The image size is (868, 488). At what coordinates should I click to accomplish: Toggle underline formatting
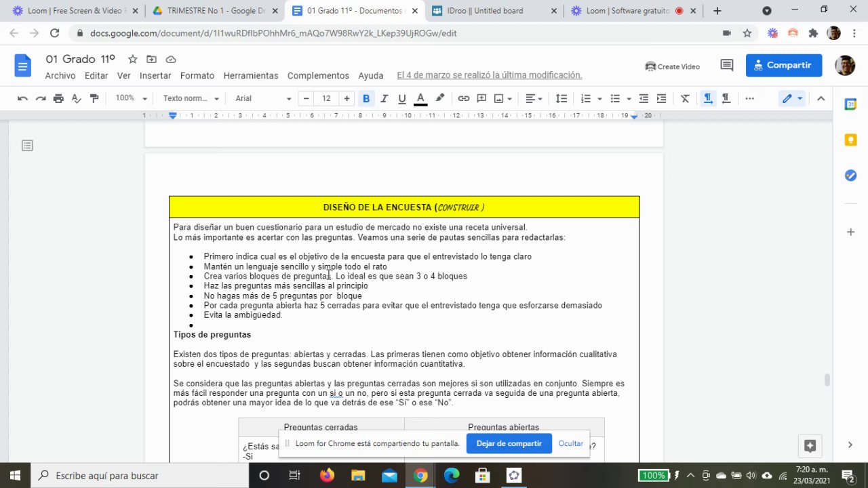402,98
